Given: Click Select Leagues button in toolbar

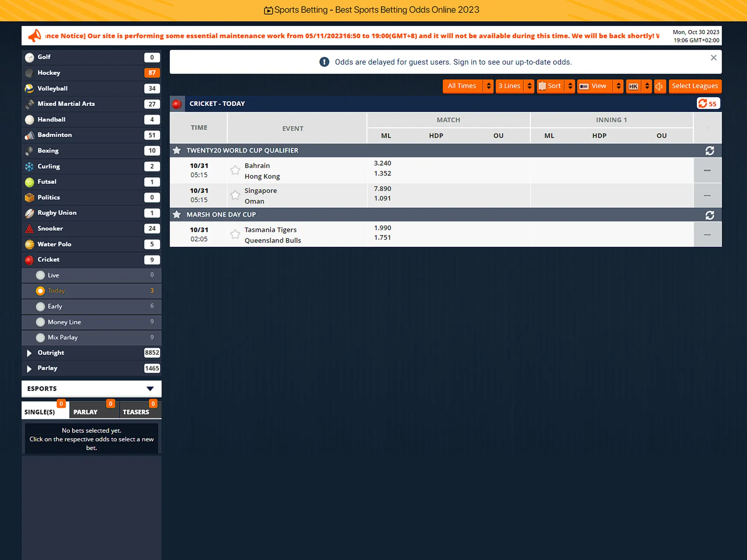Looking at the screenshot, I should coord(694,86).
